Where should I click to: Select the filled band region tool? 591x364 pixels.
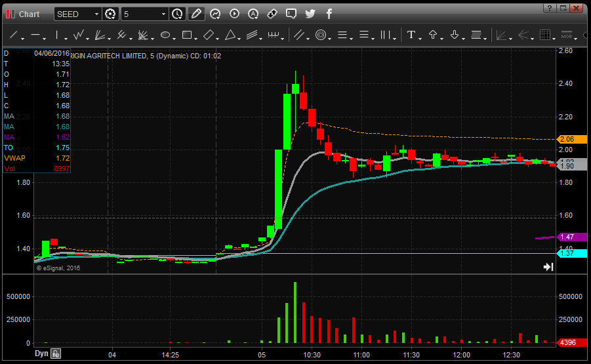[x=476, y=35]
